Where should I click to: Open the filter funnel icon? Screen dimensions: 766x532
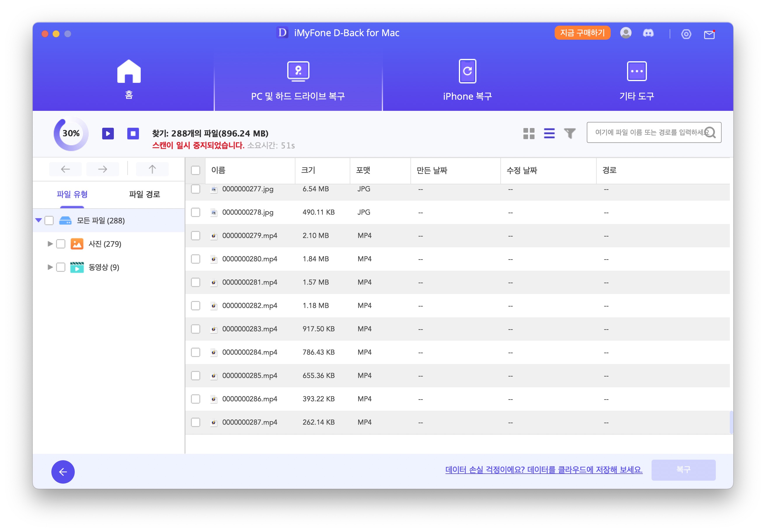570,133
